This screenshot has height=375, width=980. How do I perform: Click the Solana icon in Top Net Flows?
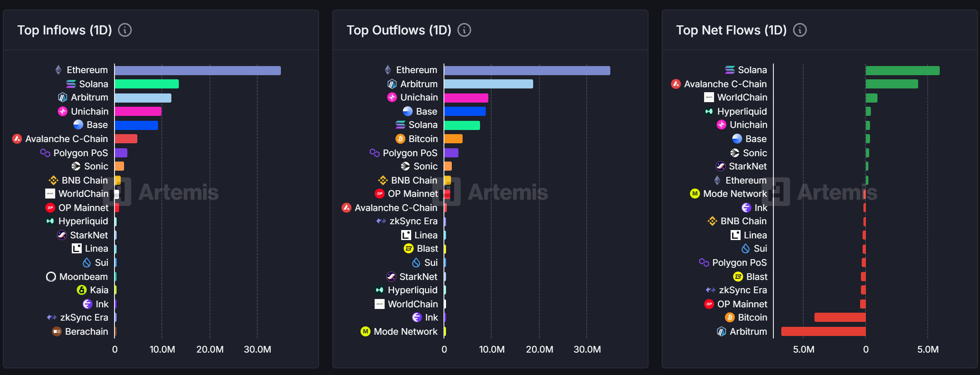point(730,70)
